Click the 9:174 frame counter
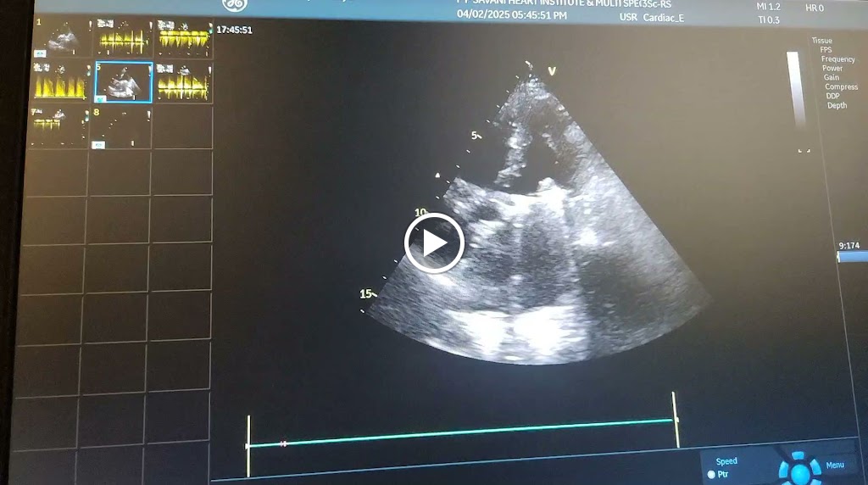This screenshot has height=485, width=868. (849, 245)
